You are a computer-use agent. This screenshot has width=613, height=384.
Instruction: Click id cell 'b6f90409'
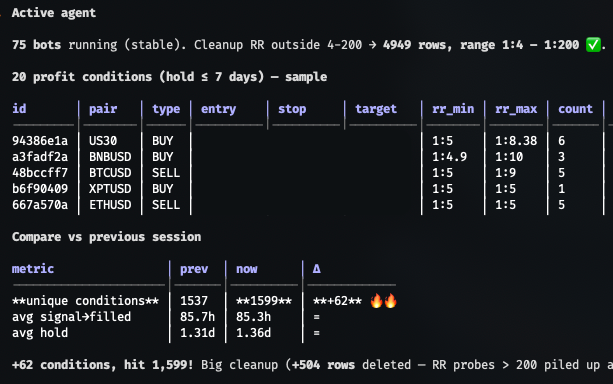pyautogui.click(x=40, y=188)
